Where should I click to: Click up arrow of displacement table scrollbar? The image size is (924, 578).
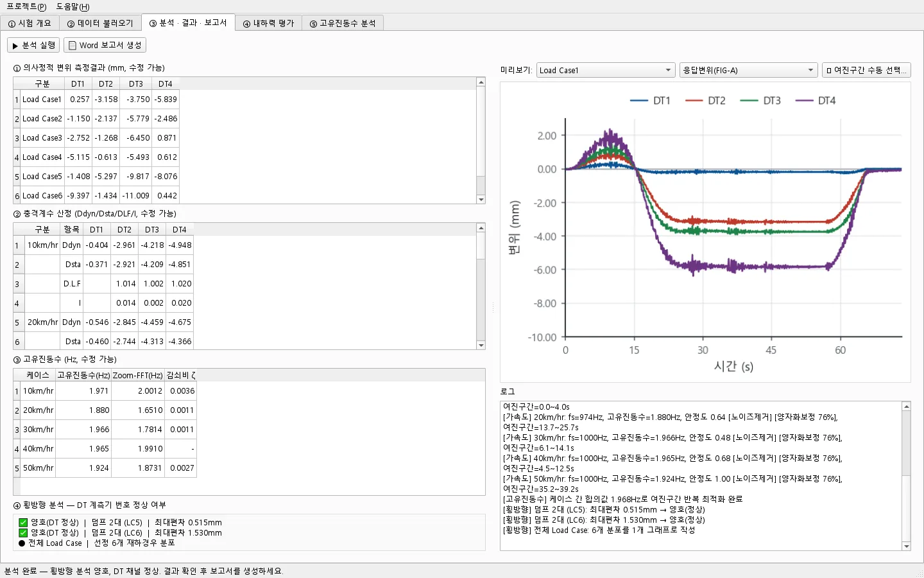(x=481, y=82)
